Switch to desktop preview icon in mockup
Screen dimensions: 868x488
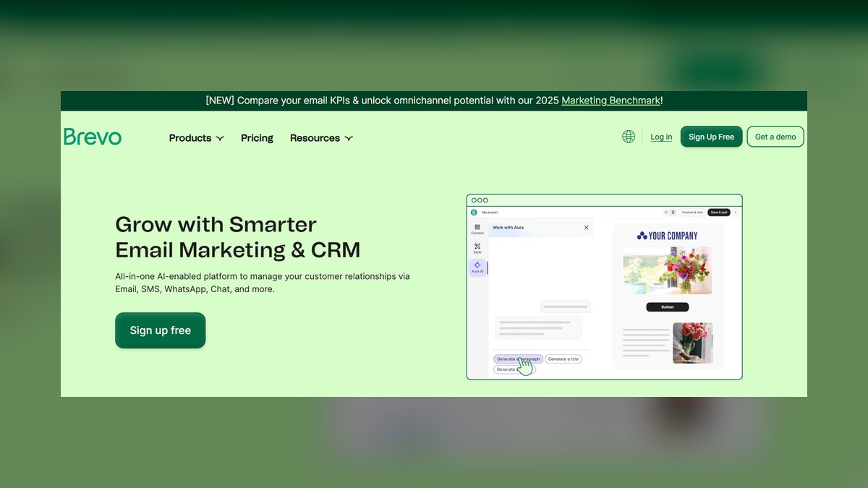pos(666,213)
